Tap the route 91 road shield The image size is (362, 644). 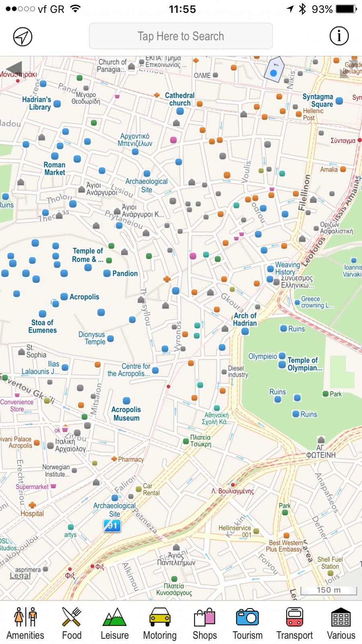tap(112, 525)
